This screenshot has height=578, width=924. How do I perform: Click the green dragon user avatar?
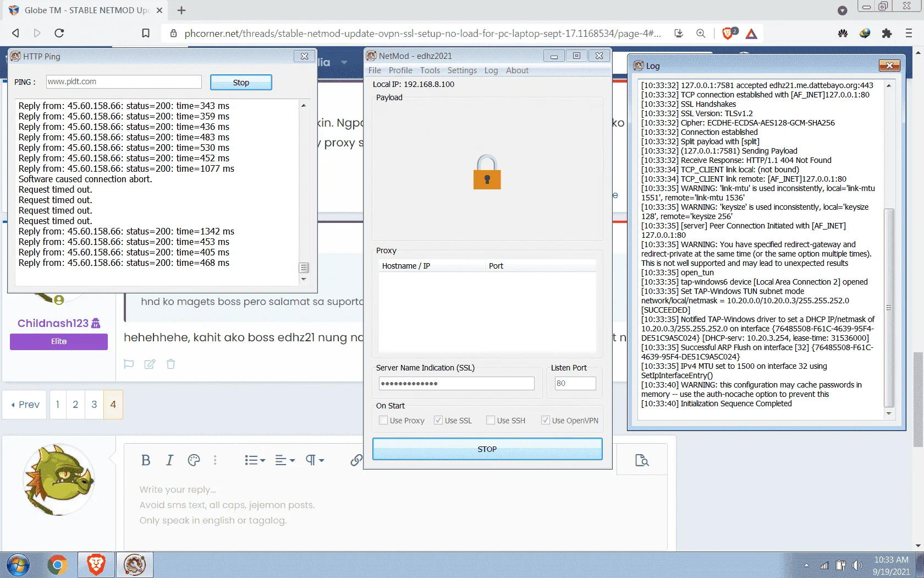(59, 479)
